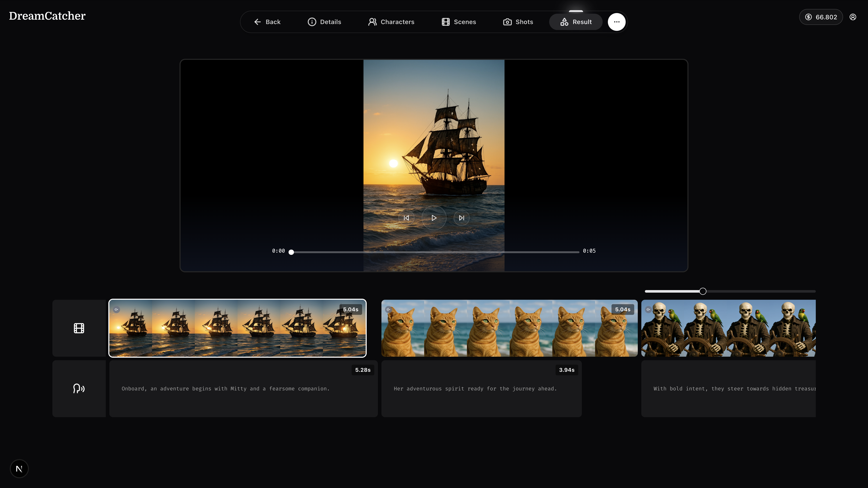Open the three-dots more options menu
The height and width of the screenshot is (488, 868).
point(616,22)
